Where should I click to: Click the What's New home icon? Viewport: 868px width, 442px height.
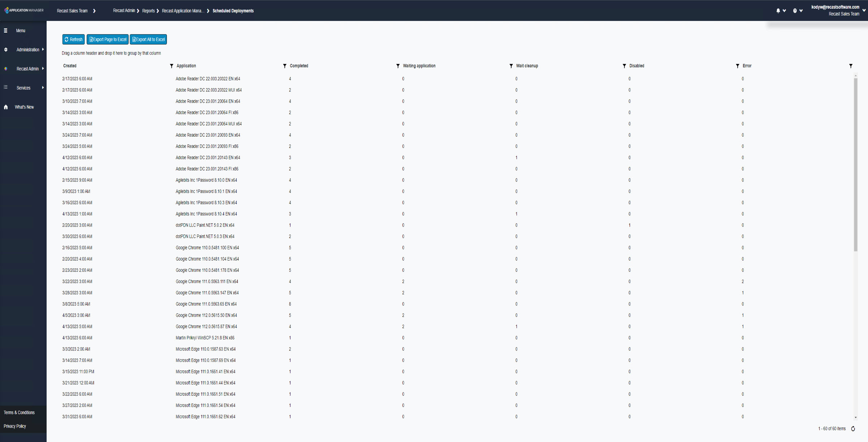point(5,107)
